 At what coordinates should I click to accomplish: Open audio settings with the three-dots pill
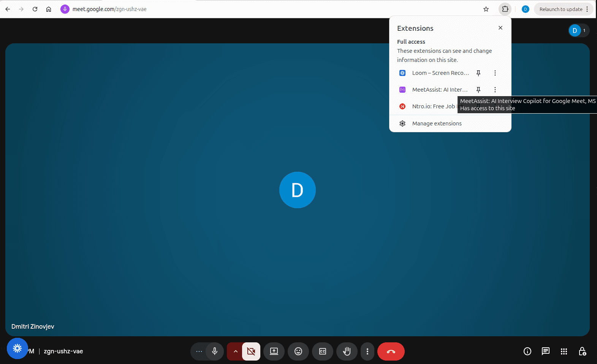point(199,351)
